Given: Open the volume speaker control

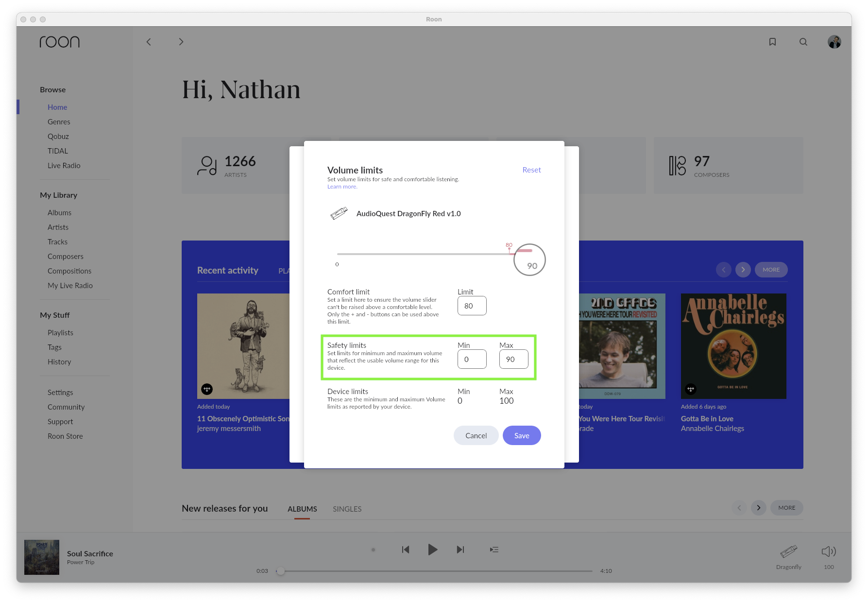Looking at the screenshot, I should point(829,551).
